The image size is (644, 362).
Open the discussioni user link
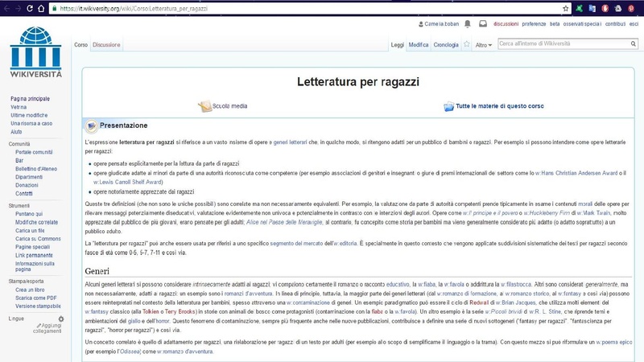click(506, 24)
